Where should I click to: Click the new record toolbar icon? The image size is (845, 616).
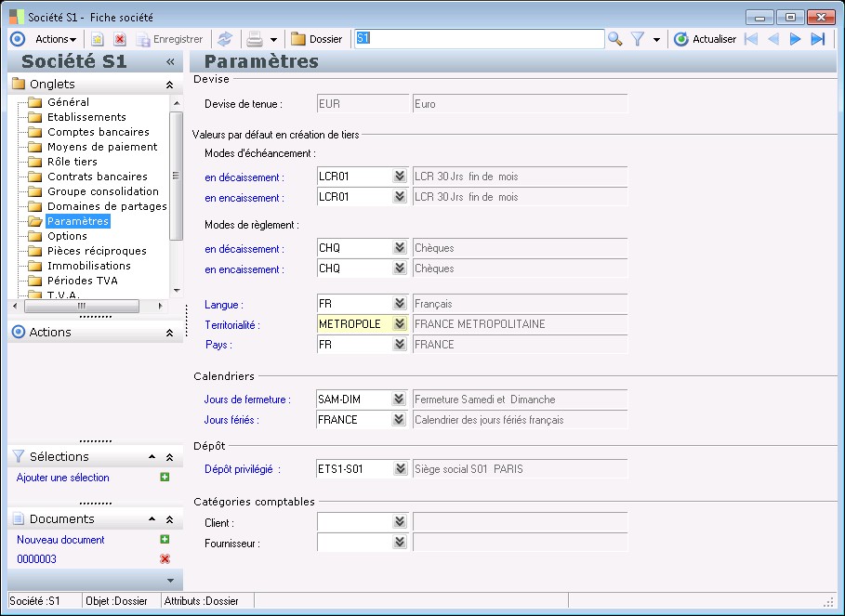click(97, 39)
